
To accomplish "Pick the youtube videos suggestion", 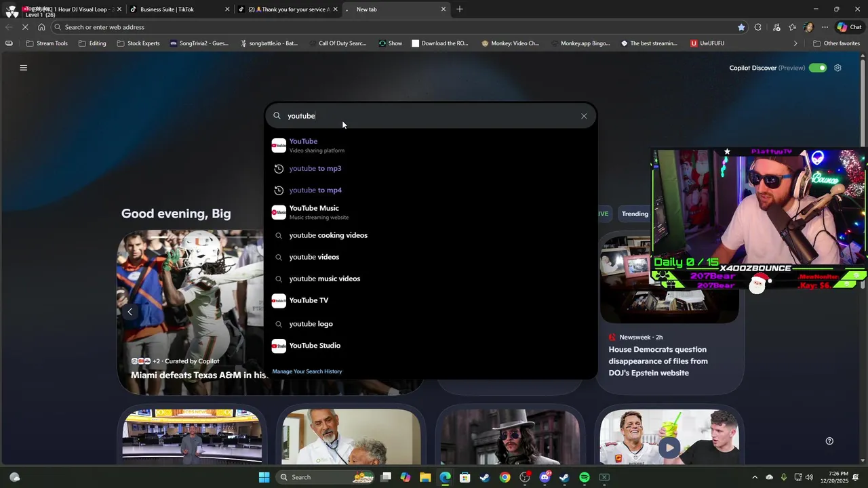I will pyautogui.click(x=431, y=257).
